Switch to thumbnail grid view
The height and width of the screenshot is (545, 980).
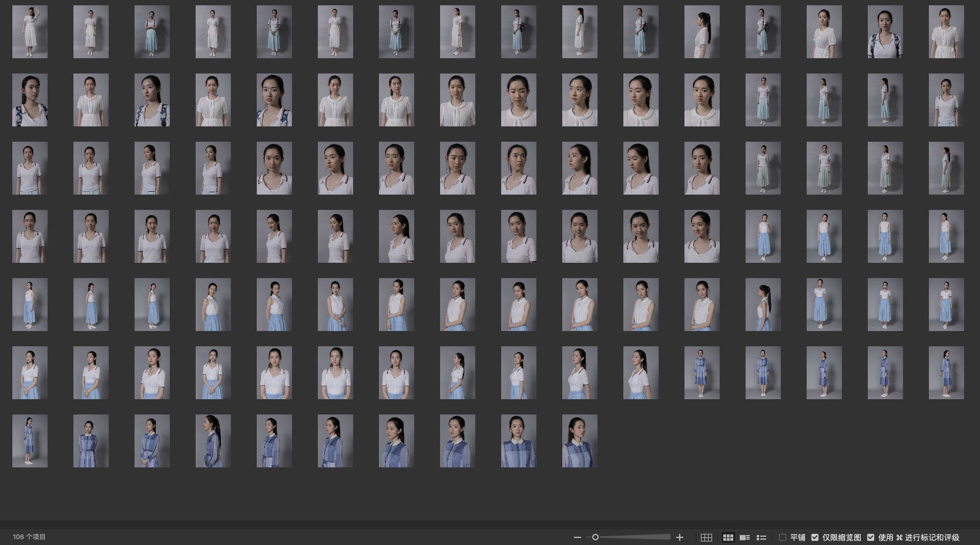pyautogui.click(x=728, y=537)
